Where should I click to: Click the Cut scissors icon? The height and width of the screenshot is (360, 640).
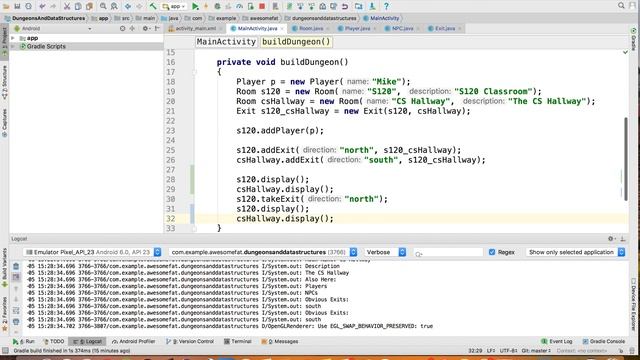click(x=67, y=6)
